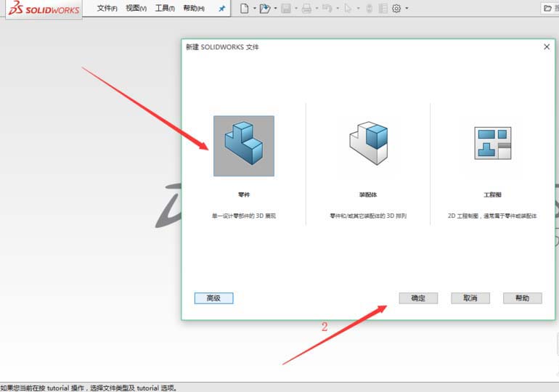
Task: Open the 视图(V) menu
Action: [136, 8]
